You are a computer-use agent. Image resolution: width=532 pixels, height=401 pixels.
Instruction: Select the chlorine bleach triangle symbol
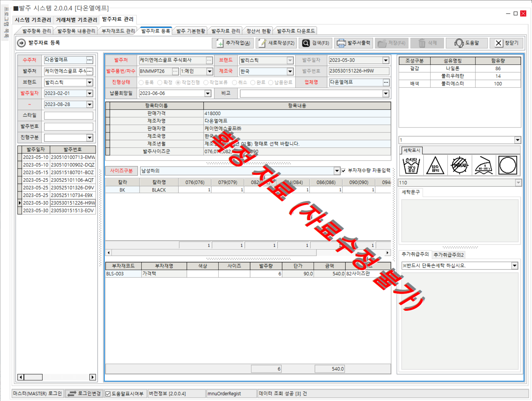click(435, 165)
